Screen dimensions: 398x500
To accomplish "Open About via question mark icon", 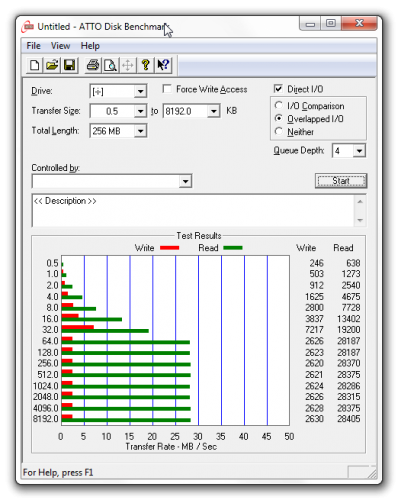I will [x=145, y=65].
